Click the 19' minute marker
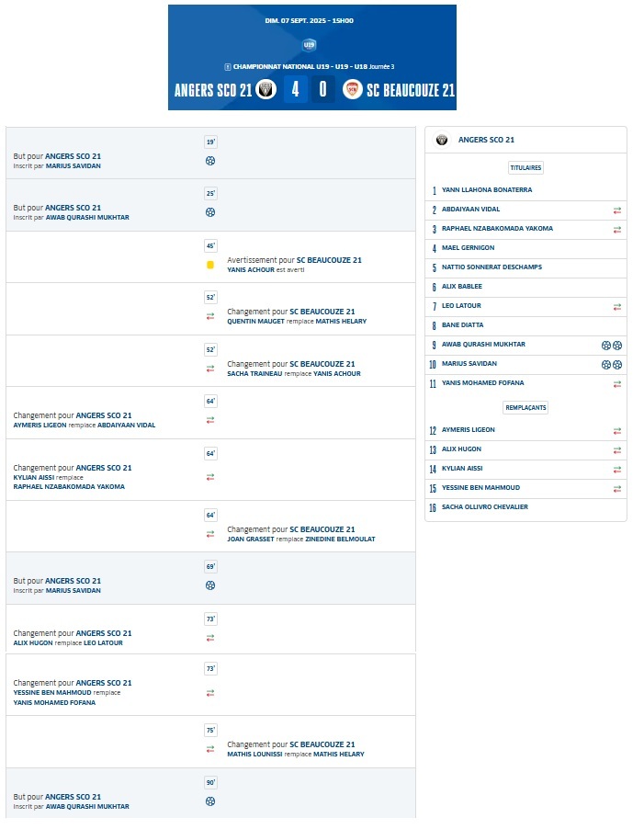 (210, 142)
